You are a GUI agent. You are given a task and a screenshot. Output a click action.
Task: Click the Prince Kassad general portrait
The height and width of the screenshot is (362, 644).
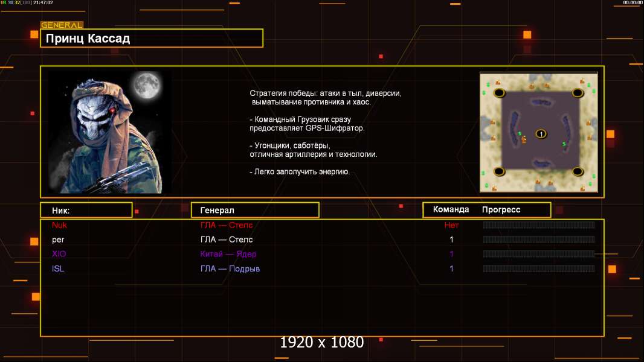pyautogui.click(x=110, y=132)
